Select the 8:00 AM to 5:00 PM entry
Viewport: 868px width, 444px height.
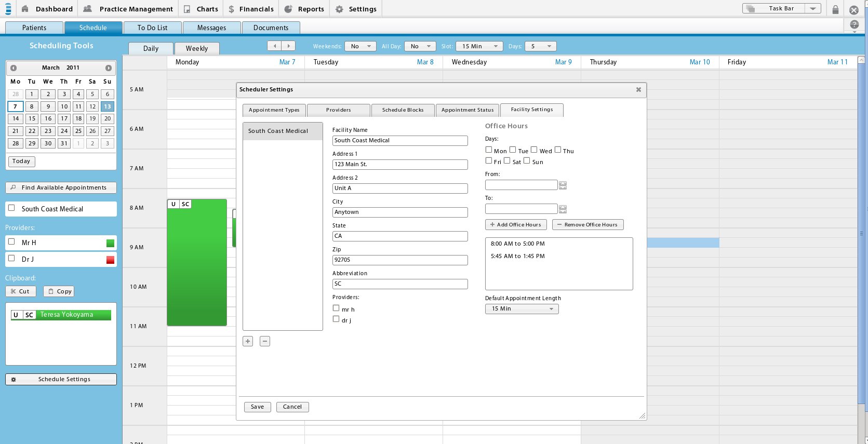pos(518,244)
